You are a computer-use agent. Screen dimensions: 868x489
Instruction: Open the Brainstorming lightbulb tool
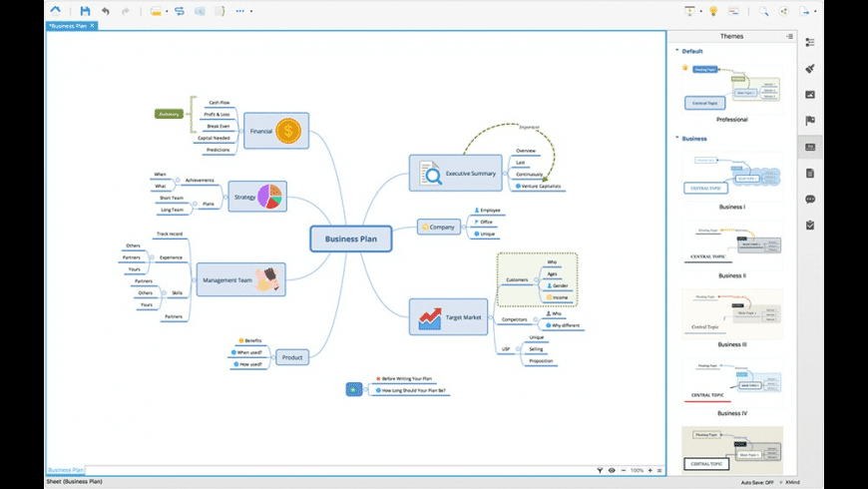click(713, 11)
